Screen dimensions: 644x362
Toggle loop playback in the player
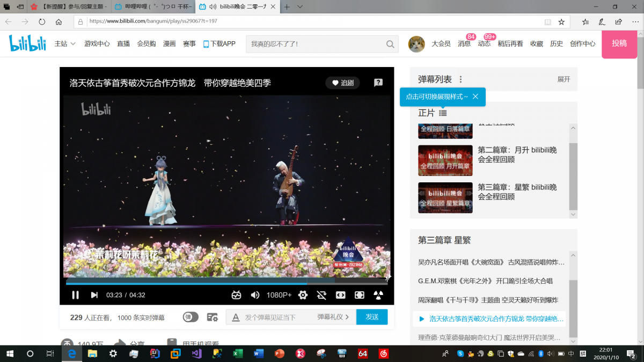[x=321, y=295]
